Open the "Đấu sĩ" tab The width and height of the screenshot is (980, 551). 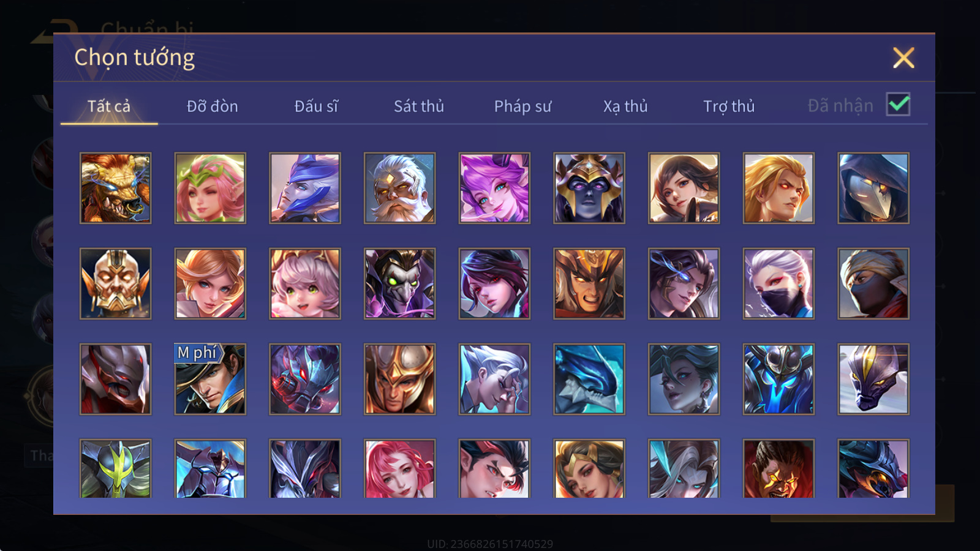(316, 106)
